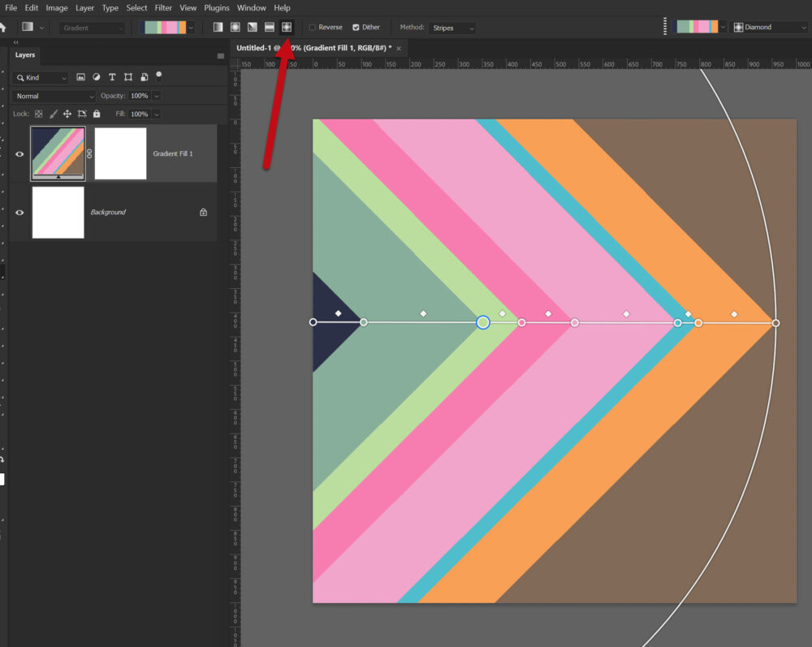812x647 pixels.
Task: Open the Gradient type dropdown
Action: [92, 28]
